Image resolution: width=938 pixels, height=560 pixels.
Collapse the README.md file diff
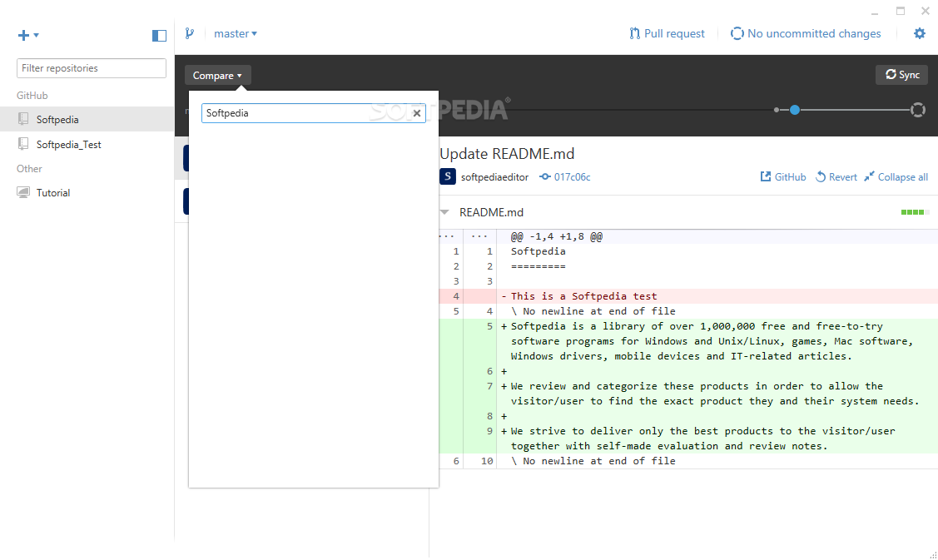coord(444,212)
